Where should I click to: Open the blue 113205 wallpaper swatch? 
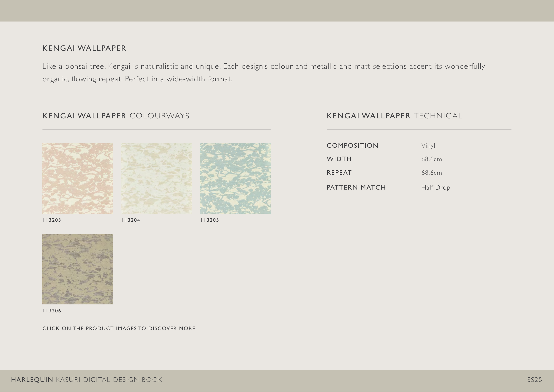click(235, 178)
